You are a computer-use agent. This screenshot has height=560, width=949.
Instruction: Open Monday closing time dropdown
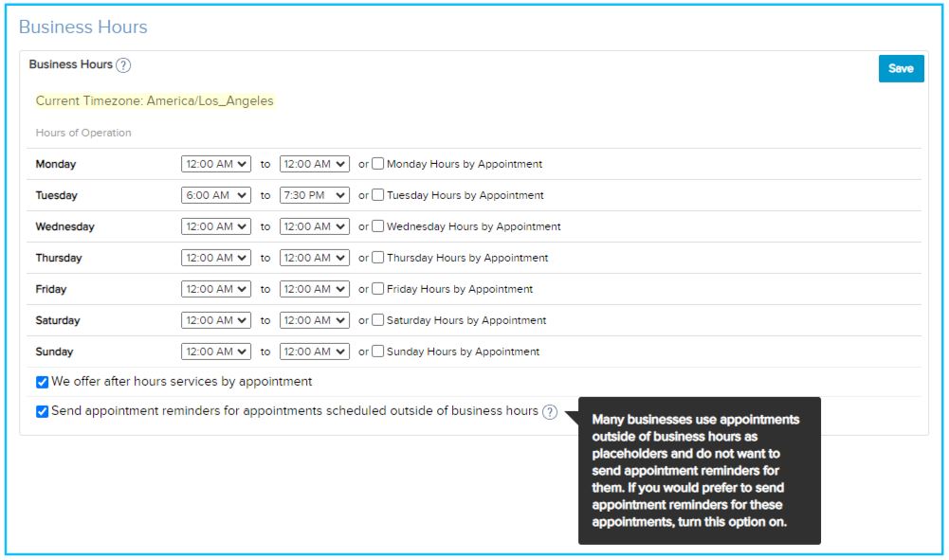[x=313, y=164]
